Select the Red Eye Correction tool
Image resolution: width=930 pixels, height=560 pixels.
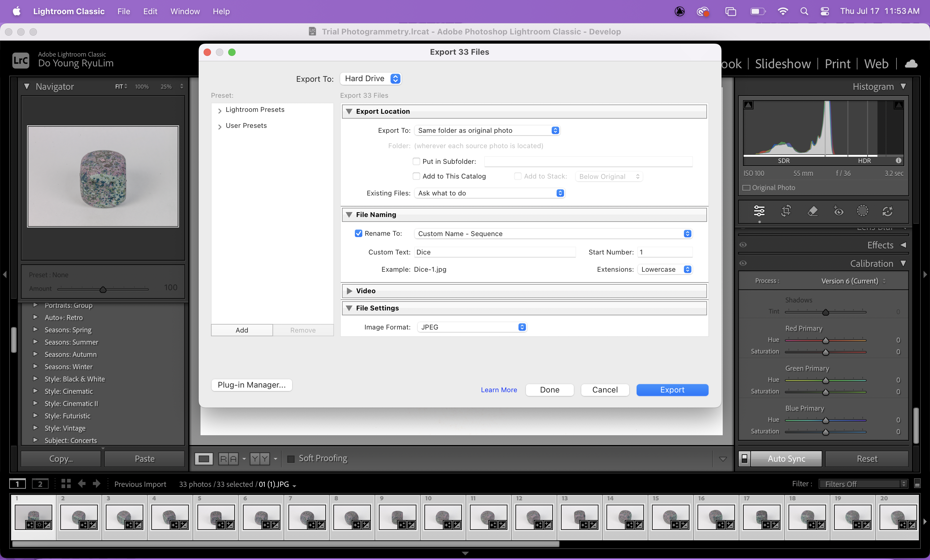838,211
